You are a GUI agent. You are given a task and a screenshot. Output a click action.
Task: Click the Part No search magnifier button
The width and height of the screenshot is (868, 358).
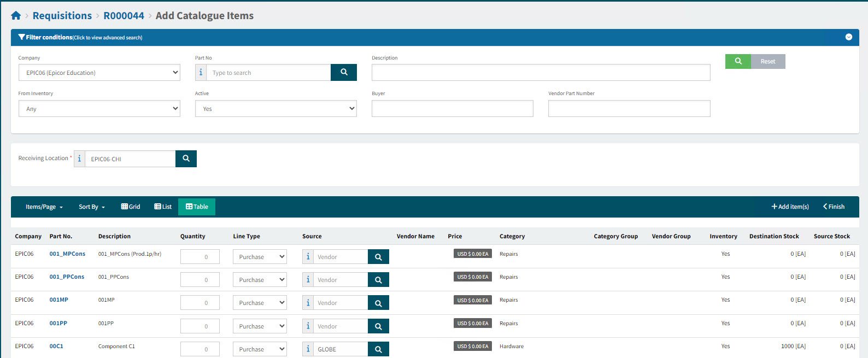[343, 72]
